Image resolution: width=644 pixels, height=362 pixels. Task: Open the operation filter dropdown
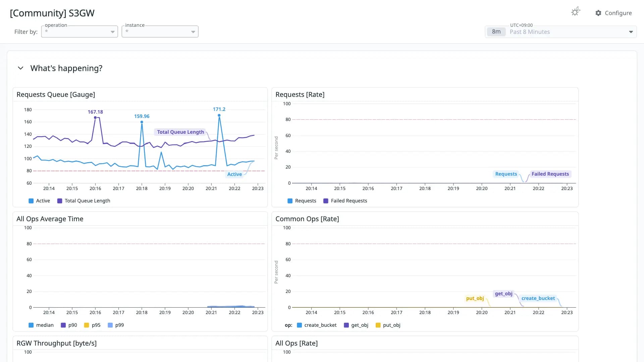[x=79, y=32]
